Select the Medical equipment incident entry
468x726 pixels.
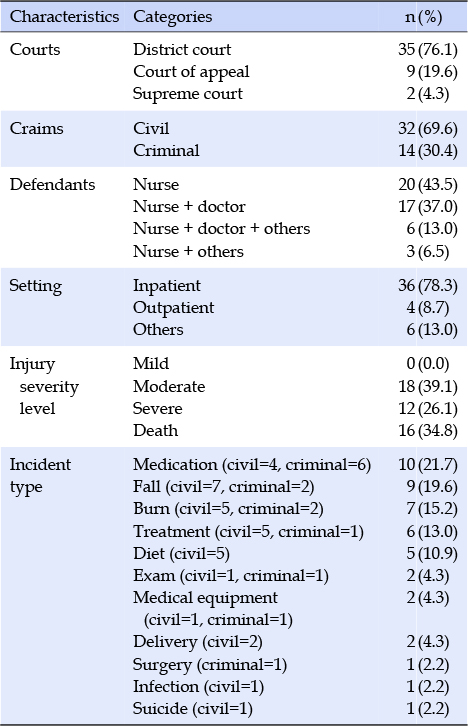click(212, 608)
